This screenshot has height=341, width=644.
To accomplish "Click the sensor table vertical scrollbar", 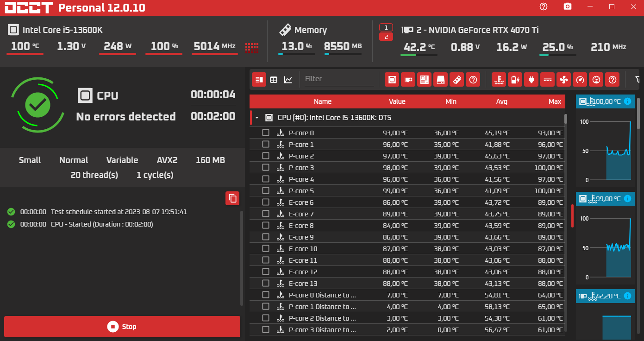I will click(566, 119).
